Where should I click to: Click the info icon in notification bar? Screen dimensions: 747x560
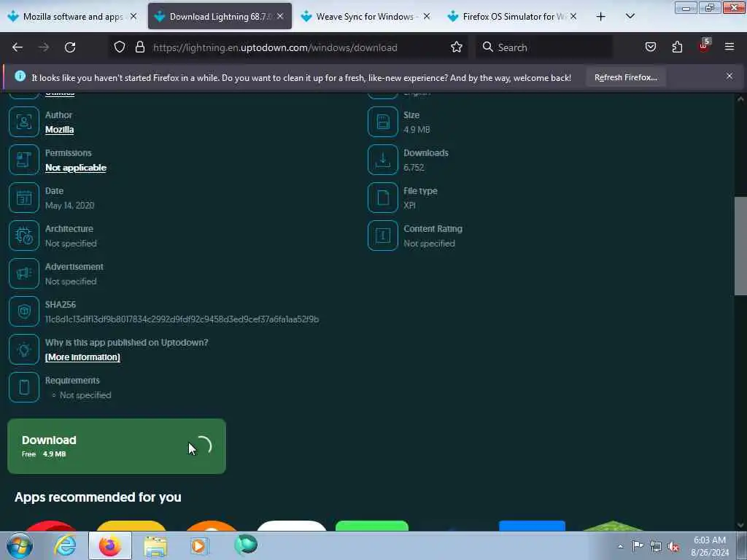[20, 76]
